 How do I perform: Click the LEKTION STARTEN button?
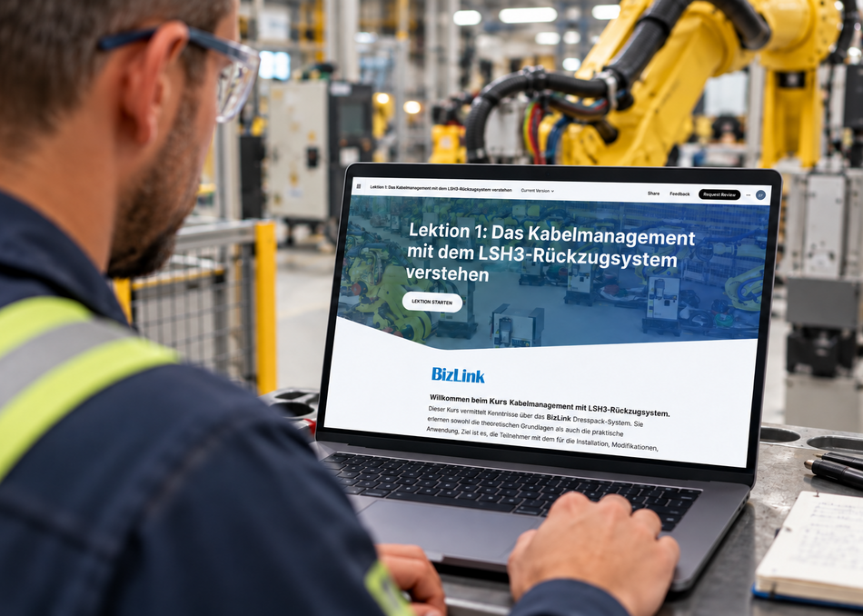click(432, 303)
